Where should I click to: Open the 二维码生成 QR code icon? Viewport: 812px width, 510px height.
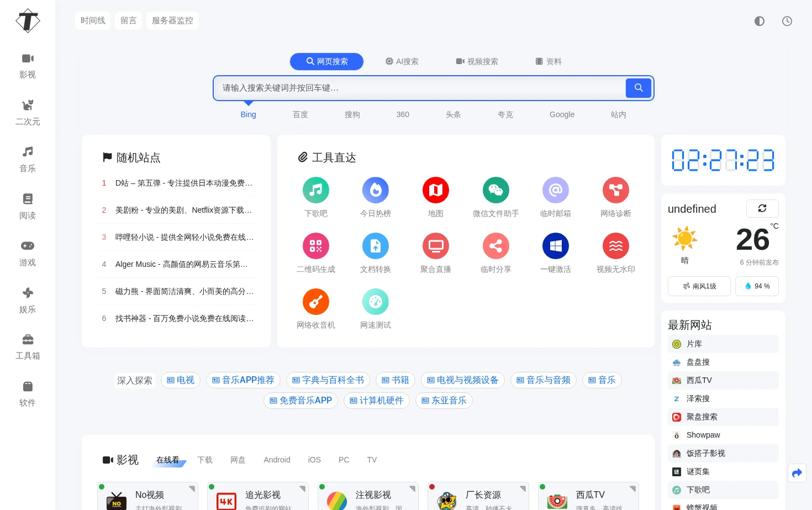pyautogui.click(x=316, y=246)
